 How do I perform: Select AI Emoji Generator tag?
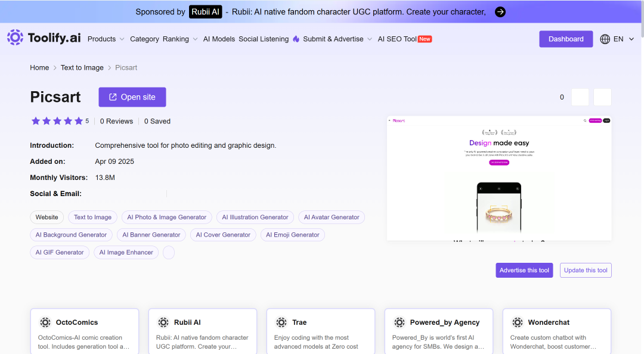[292, 235]
